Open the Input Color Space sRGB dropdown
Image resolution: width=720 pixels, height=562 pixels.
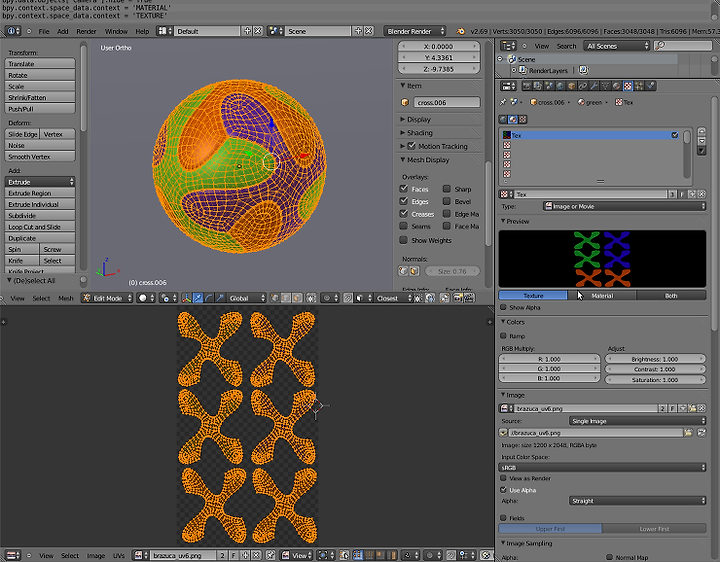pyautogui.click(x=602, y=467)
